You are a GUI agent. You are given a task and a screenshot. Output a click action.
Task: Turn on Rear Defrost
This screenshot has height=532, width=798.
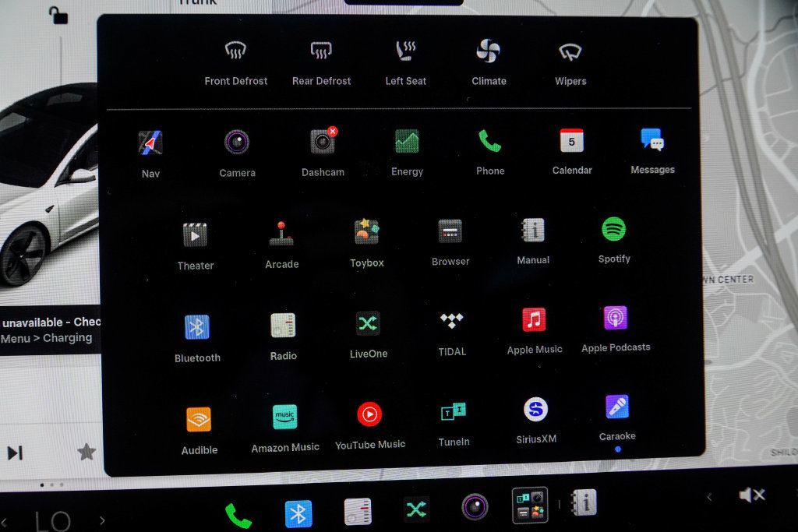(321, 64)
